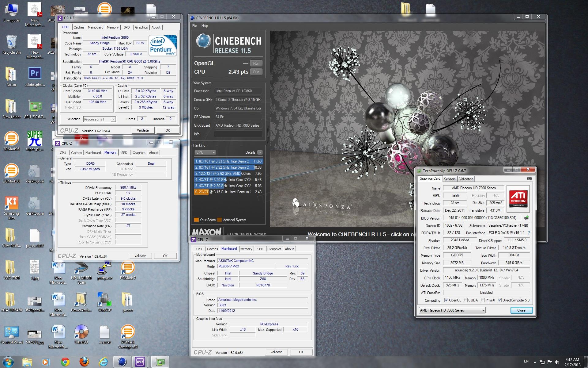This screenshot has height=368, width=588.
Task: Click the GPU-Z bus interface question mark
Action: (x=529, y=233)
